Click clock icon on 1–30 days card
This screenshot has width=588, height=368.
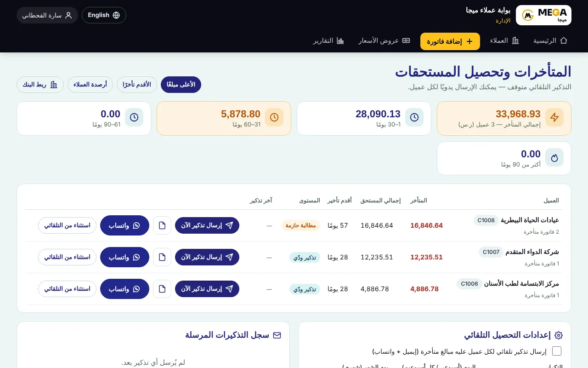coord(414,117)
